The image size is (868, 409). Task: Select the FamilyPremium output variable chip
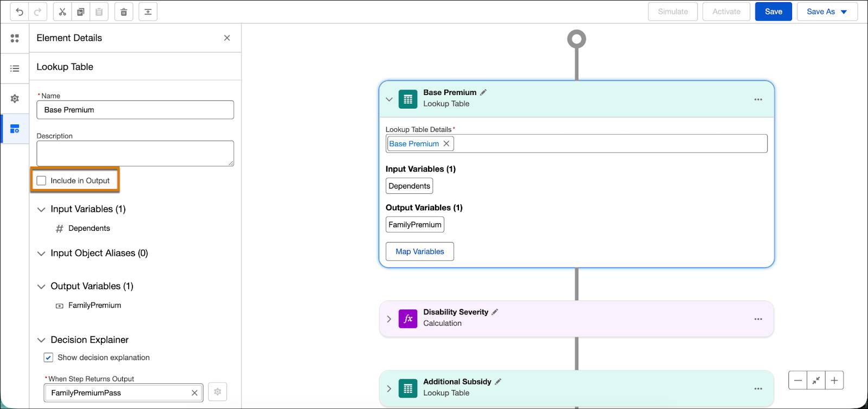415,224
